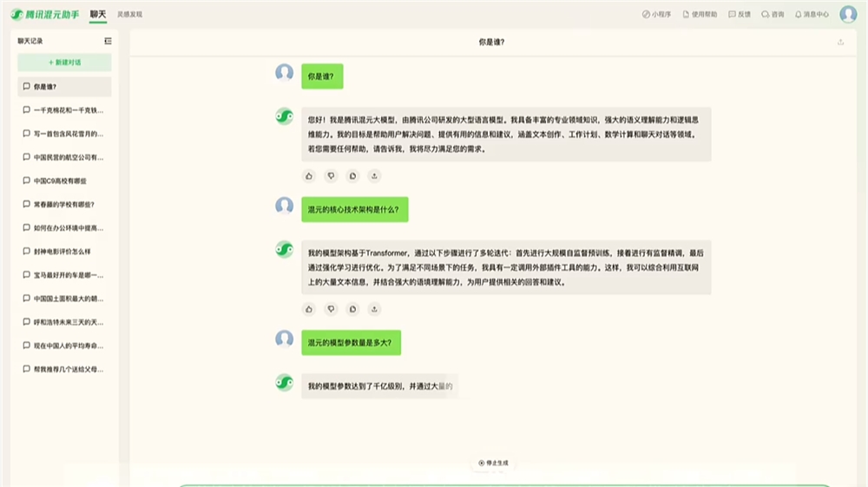Open the 中国C9高校有哪些 chat
This screenshot has height=487, width=868.
tap(64, 181)
